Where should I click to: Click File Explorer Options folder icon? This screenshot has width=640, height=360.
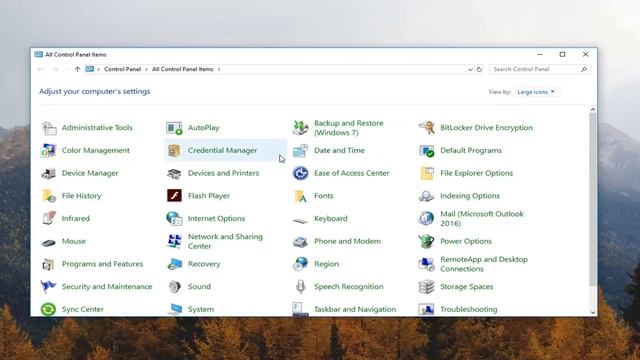tap(427, 173)
